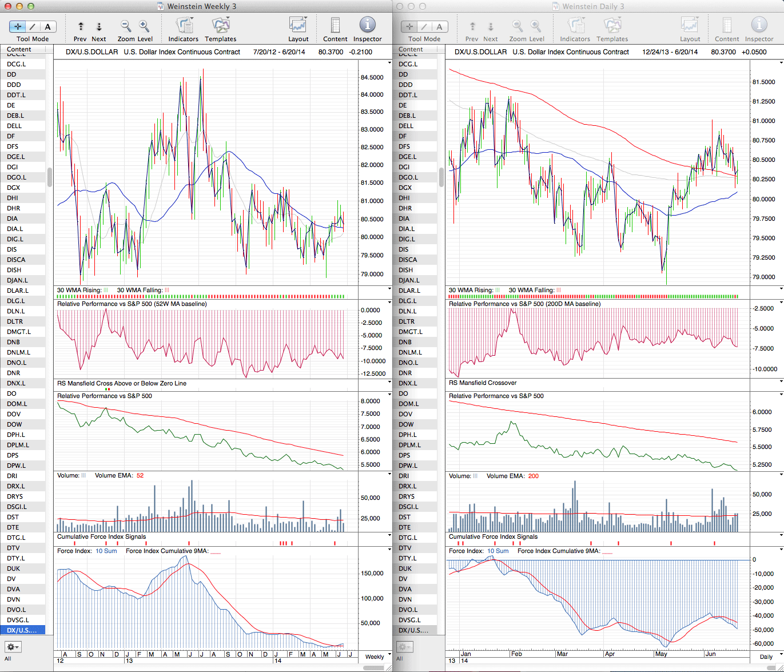This screenshot has height=672, width=784.
Task: Activate text annotation tool mode in Weekly window
Action: [47, 27]
